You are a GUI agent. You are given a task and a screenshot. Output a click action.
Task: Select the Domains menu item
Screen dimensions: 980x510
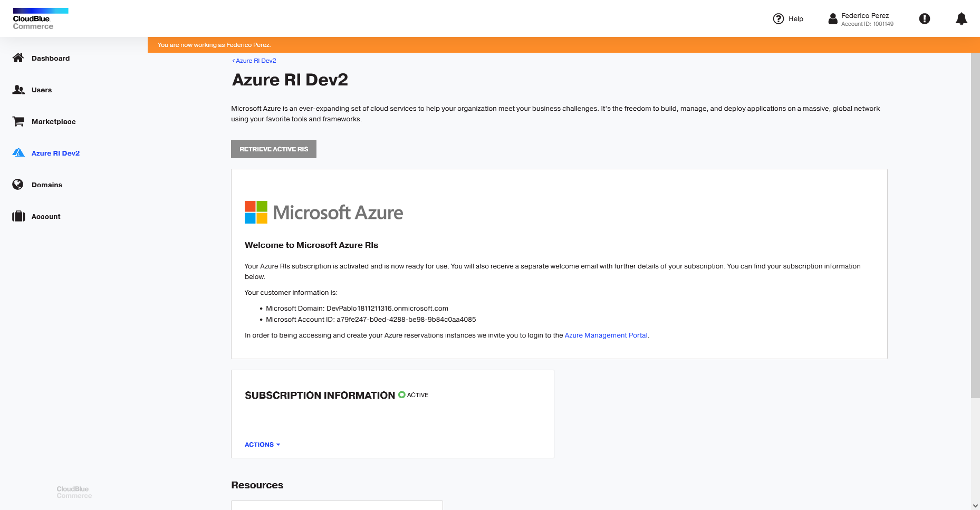47,185
